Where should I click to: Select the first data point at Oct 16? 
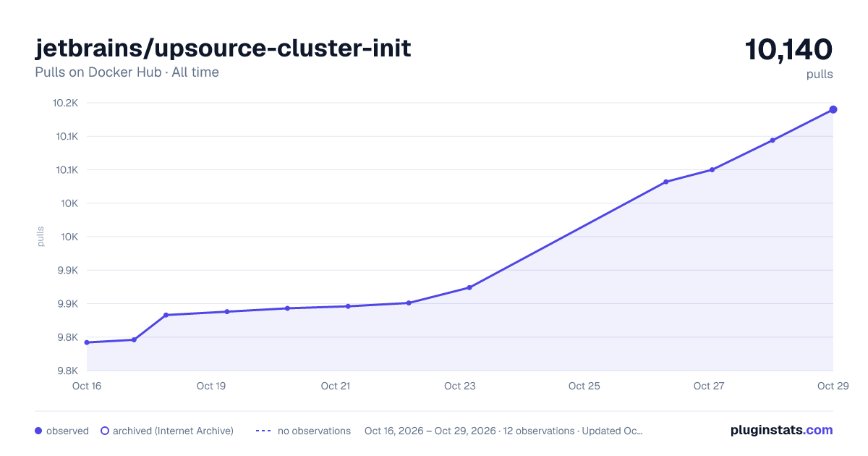coord(87,342)
